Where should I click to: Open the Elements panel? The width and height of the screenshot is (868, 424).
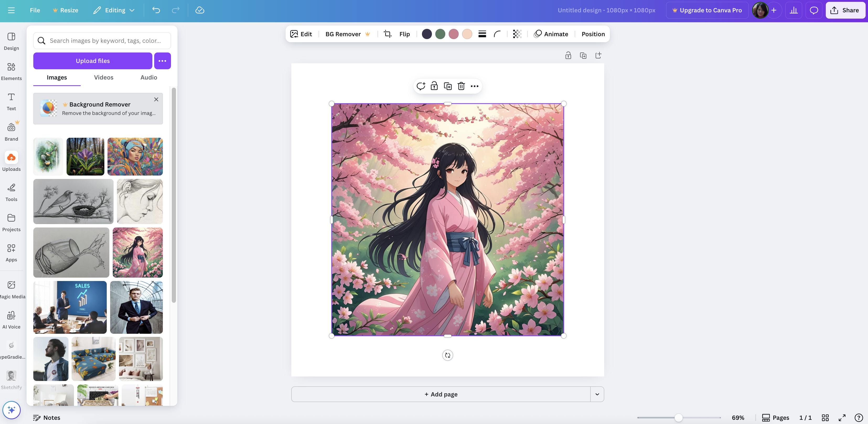pyautogui.click(x=11, y=71)
